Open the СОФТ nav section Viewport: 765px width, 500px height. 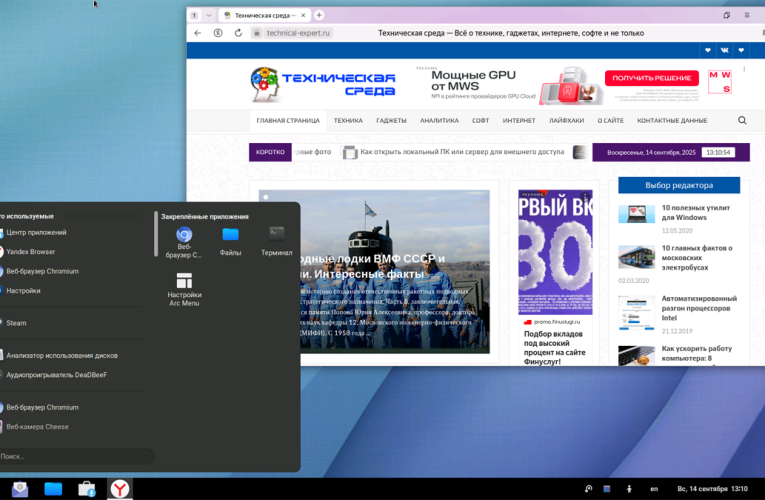[480, 120]
